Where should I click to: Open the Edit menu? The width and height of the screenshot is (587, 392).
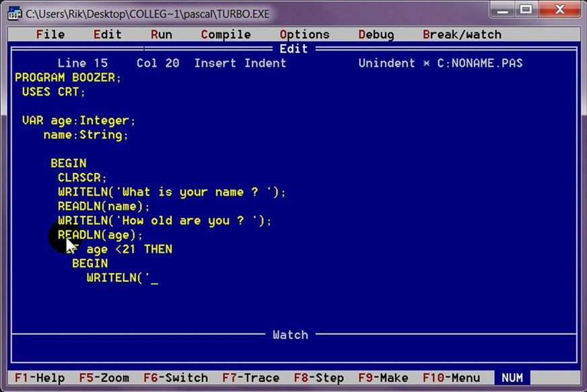click(107, 34)
